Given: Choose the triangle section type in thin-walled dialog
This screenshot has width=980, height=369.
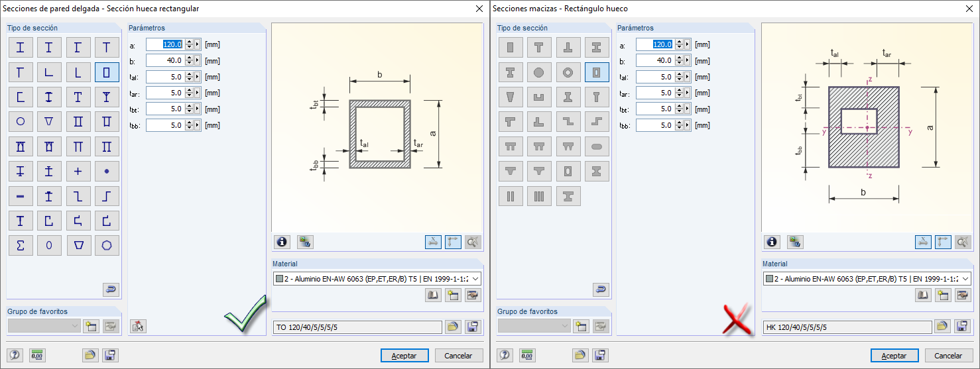Looking at the screenshot, I should point(49,121).
